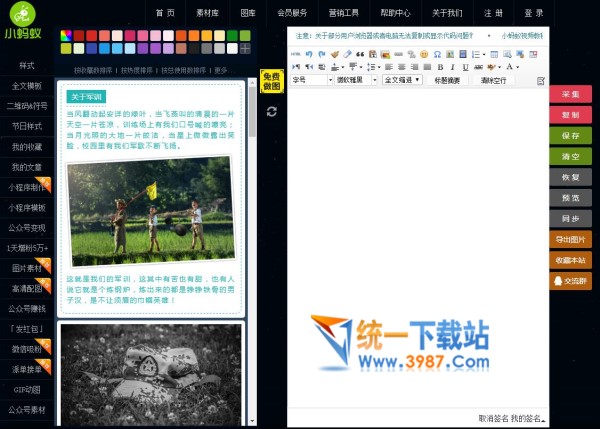The image size is (600, 429).
Task: Click the redo arrow in editor toolbar
Action: pos(321,54)
